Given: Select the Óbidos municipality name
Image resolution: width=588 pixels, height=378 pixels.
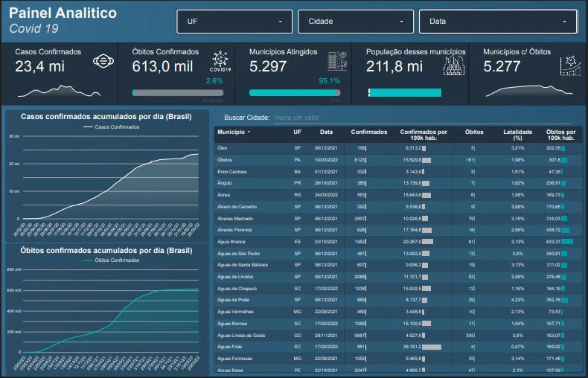Looking at the screenshot, I should pos(225,160).
